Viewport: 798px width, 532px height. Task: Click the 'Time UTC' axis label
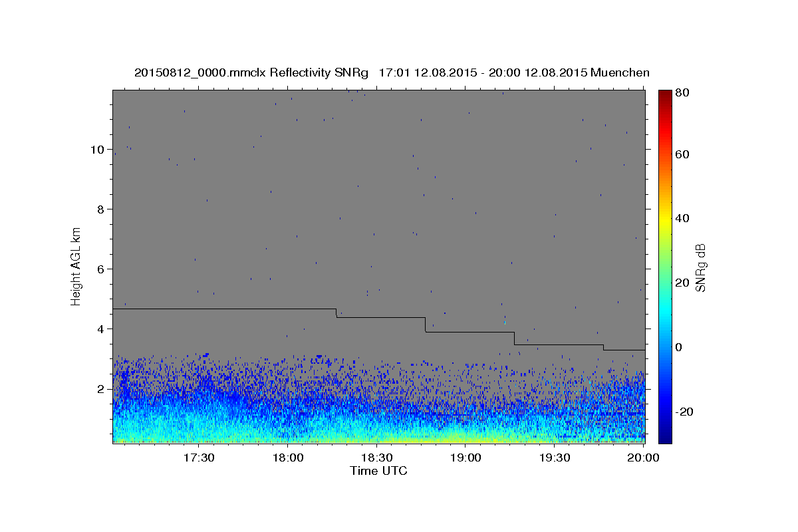coord(378,471)
